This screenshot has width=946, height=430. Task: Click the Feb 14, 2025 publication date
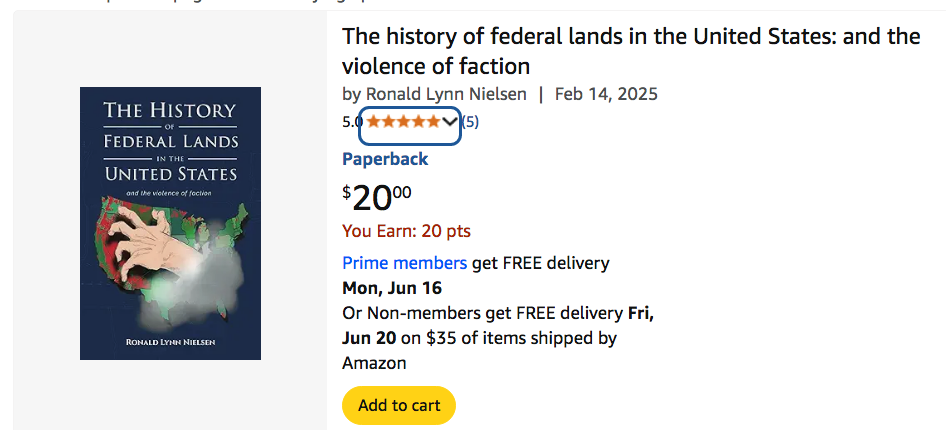tap(606, 94)
